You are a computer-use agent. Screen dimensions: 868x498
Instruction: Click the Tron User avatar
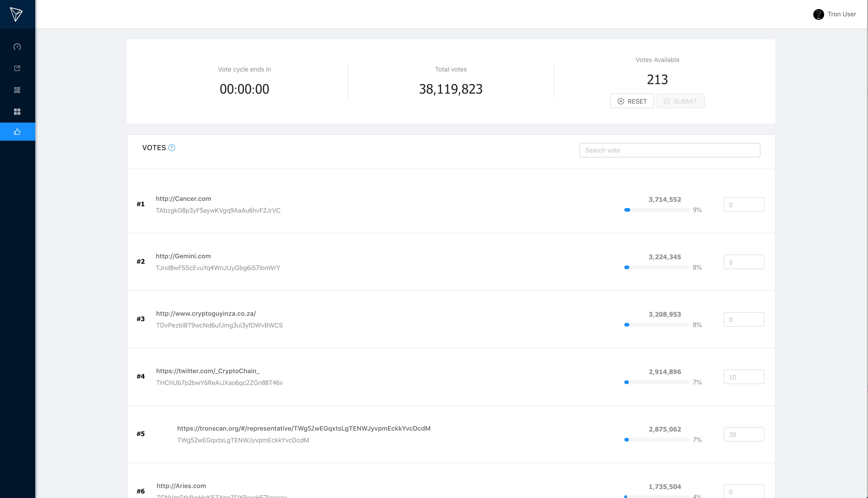tap(818, 14)
